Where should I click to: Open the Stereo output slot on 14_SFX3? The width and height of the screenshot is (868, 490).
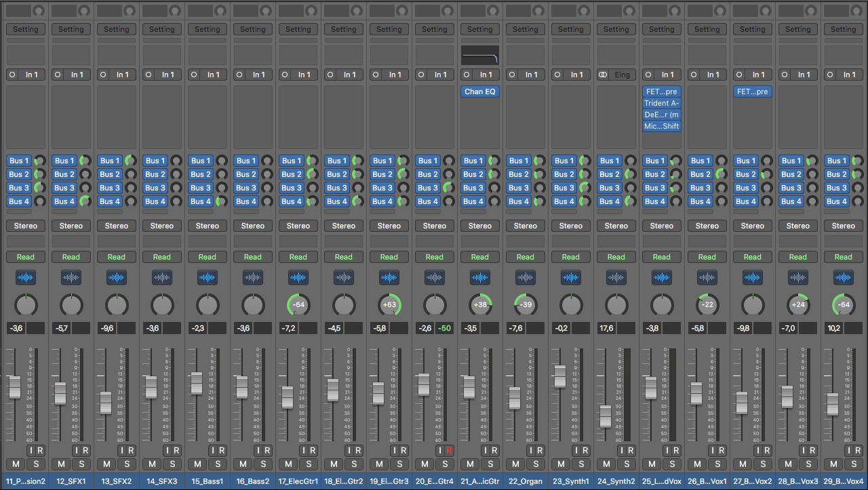(x=162, y=226)
